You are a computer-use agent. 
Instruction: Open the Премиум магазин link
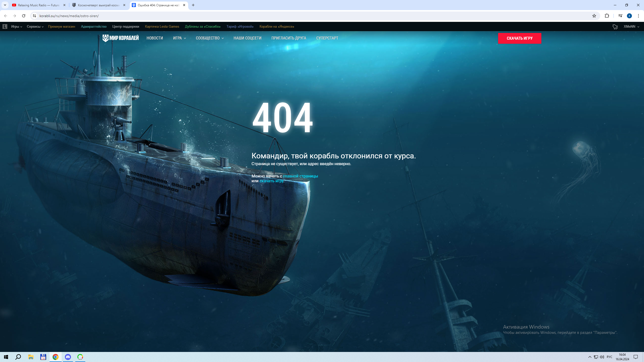tap(61, 26)
